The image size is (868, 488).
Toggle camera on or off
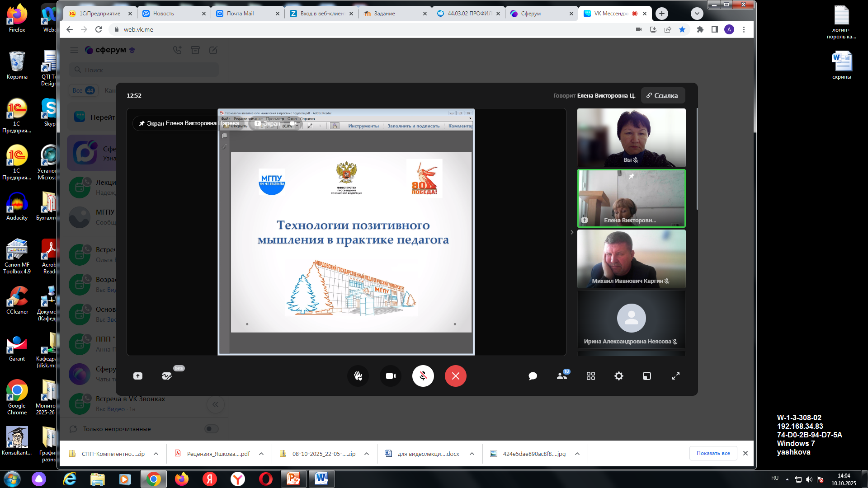391,376
